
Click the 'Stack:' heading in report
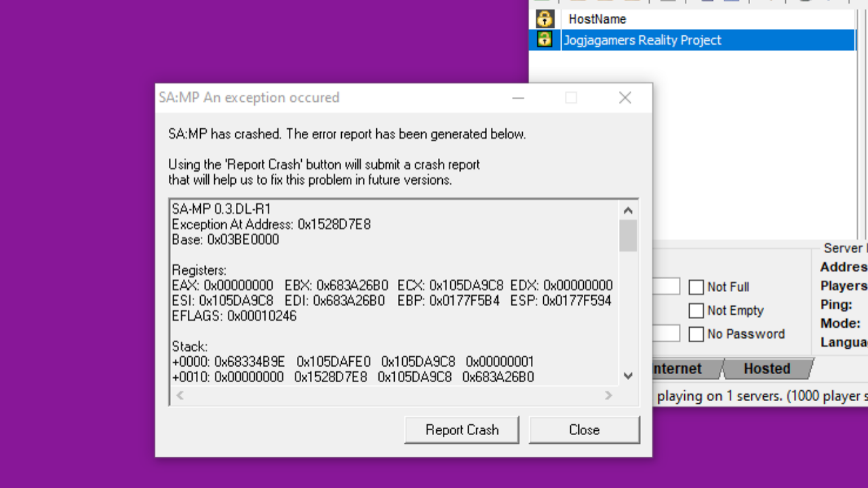(189, 347)
